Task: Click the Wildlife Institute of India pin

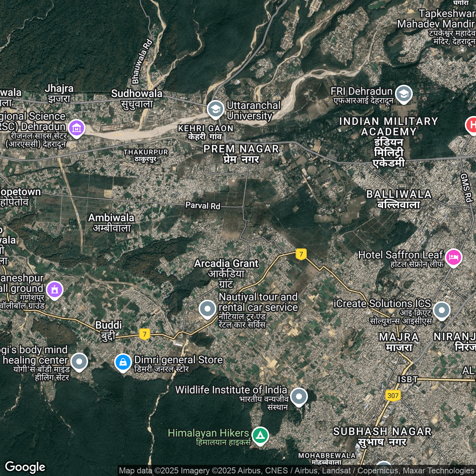Action: 299,396
